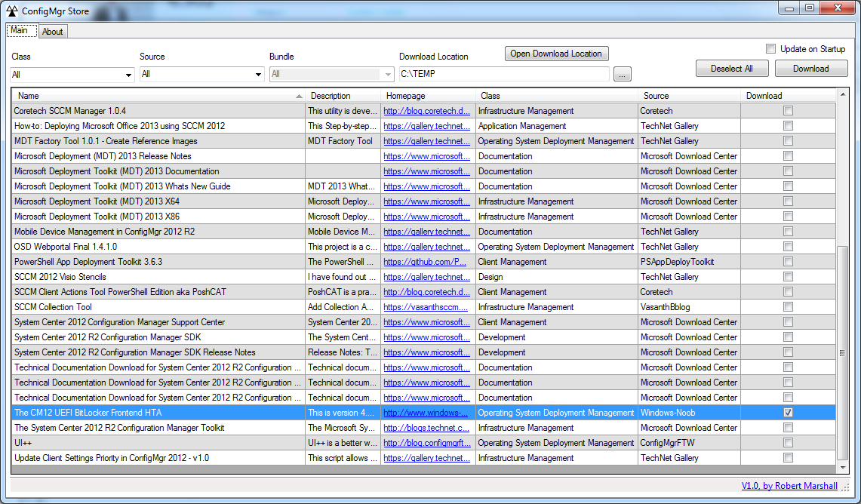This screenshot has width=861, height=504.
Task: Click Windows-Noob source cell
Action: coord(689,412)
